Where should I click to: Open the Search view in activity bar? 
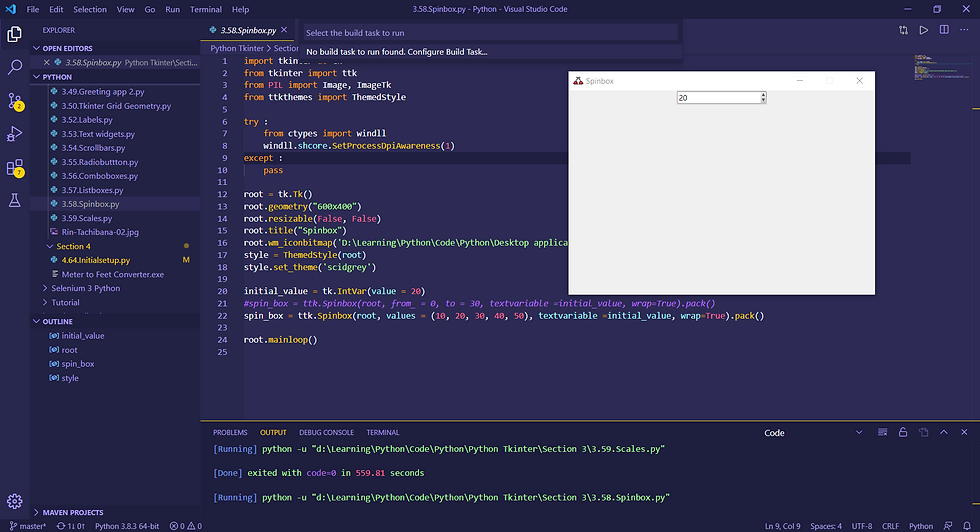(x=14, y=67)
